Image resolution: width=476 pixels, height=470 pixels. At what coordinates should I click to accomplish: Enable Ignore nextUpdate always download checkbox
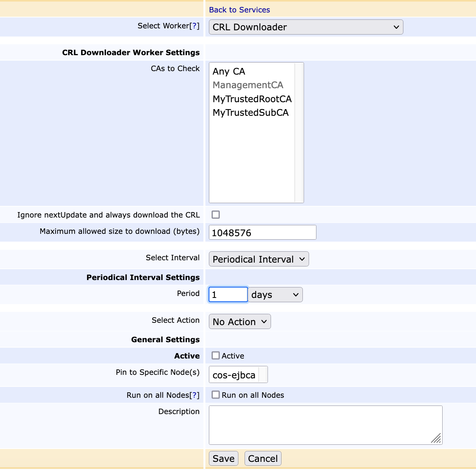pos(215,215)
